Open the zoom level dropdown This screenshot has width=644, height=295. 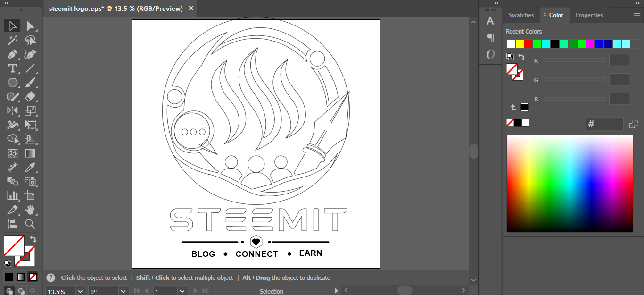tap(80, 291)
